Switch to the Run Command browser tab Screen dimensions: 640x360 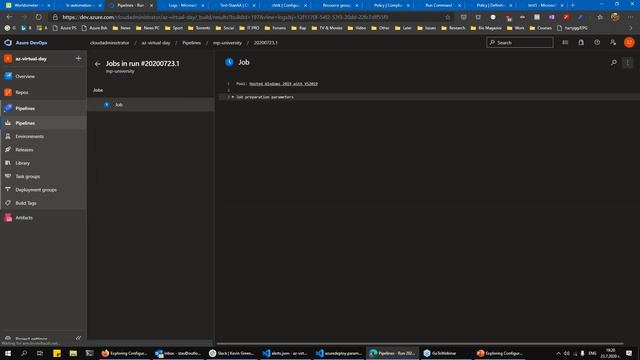[x=438, y=5]
